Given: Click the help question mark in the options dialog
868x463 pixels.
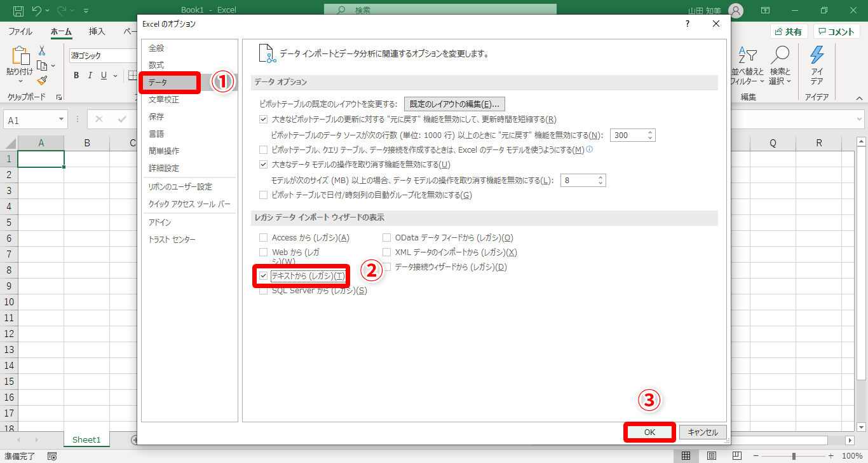Looking at the screenshot, I should coord(687,24).
